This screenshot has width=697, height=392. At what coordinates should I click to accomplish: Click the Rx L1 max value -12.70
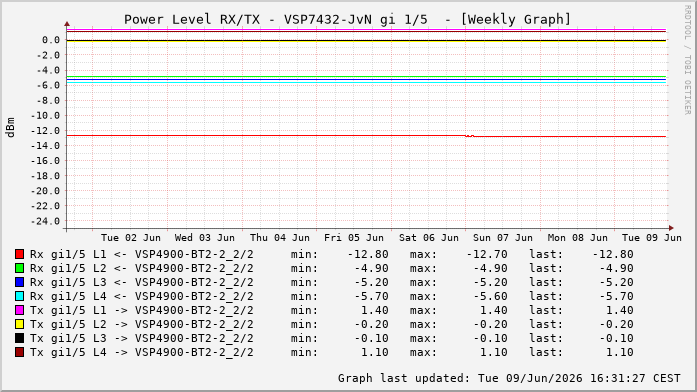(487, 255)
